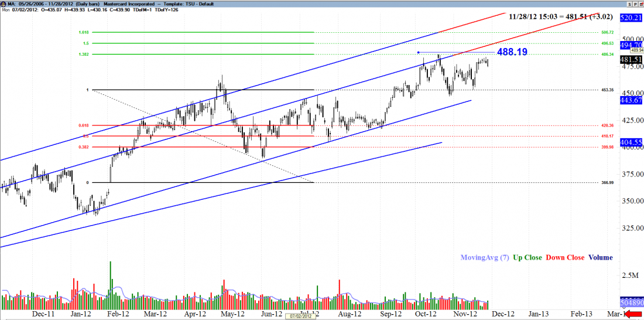Click the 504890 volume value tag
This screenshot has width=644, height=320.
pyautogui.click(x=632, y=304)
